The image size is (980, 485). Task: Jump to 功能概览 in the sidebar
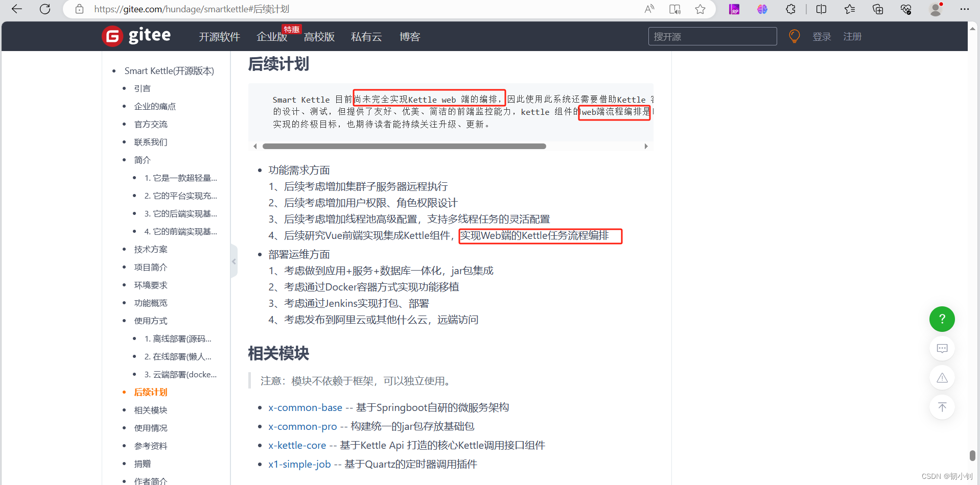click(x=151, y=303)
